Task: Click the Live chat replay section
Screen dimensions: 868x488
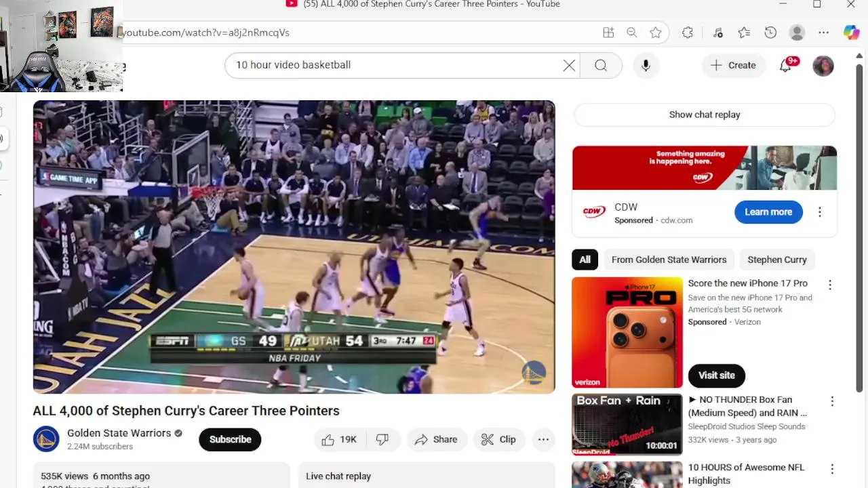Action: (x=427, y=476)
